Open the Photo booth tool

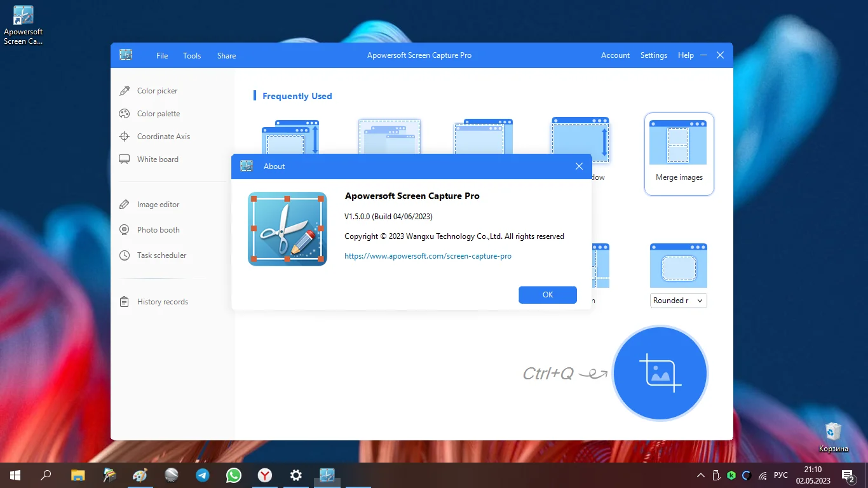click(149, 230)
